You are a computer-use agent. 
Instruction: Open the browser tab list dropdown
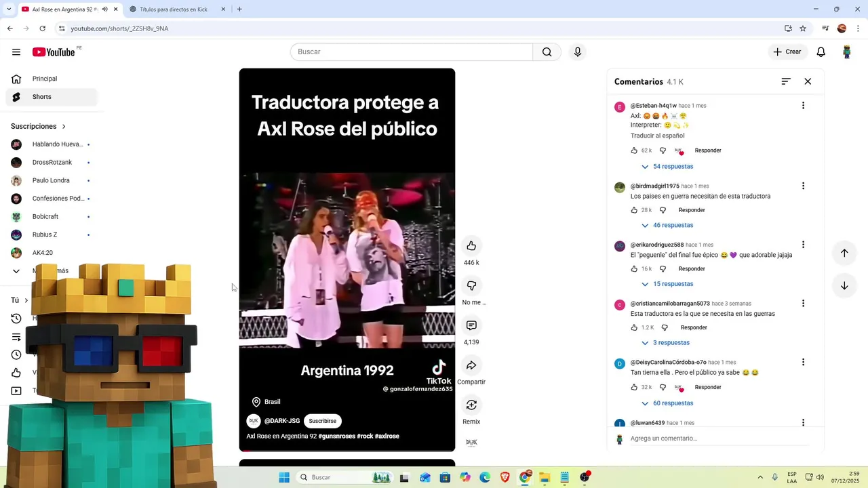[9, 9]
